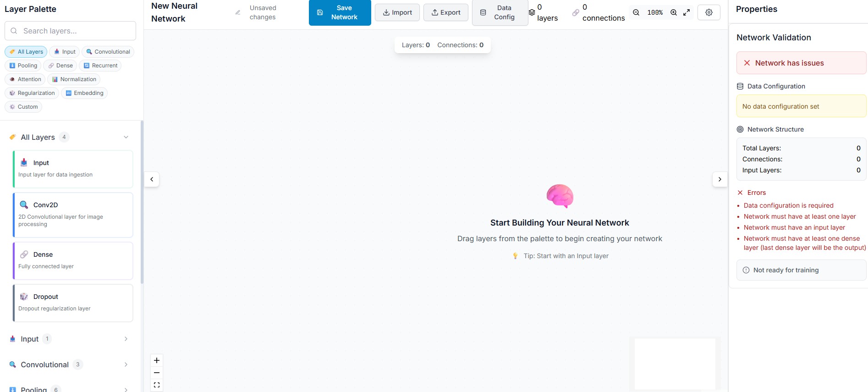Focus the Search layers input field
This screenshot has height=392, width=868.
tap(70, 31)
